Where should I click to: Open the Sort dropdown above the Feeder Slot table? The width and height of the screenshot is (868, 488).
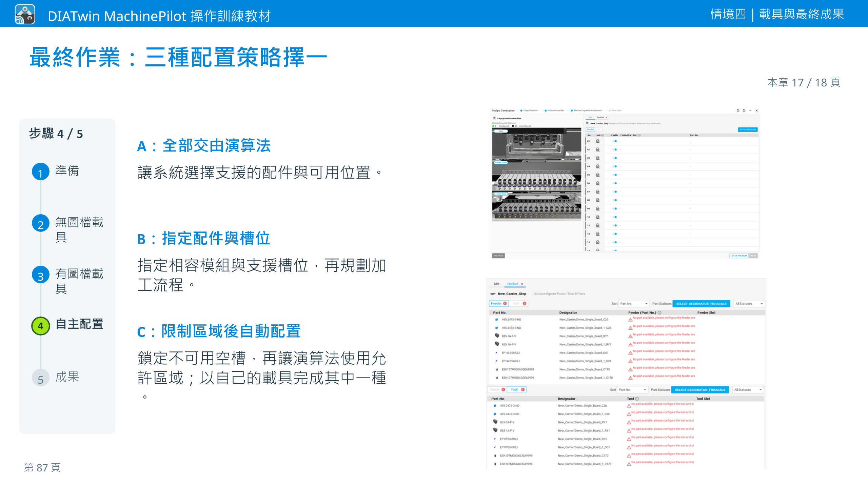coord(634,304)
